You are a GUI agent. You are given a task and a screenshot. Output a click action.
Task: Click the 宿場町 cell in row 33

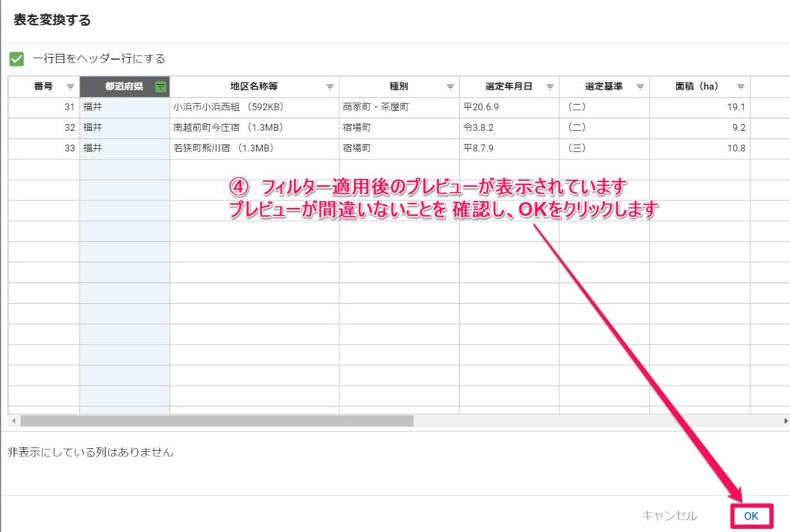(x=399, y=149)
